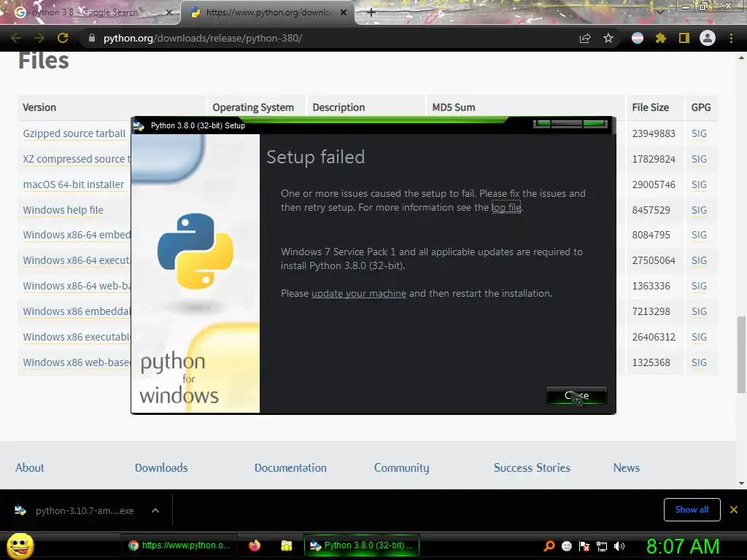Open SIG link for size 17829824
The image size is (747, 560).
[x=699, y=159]
